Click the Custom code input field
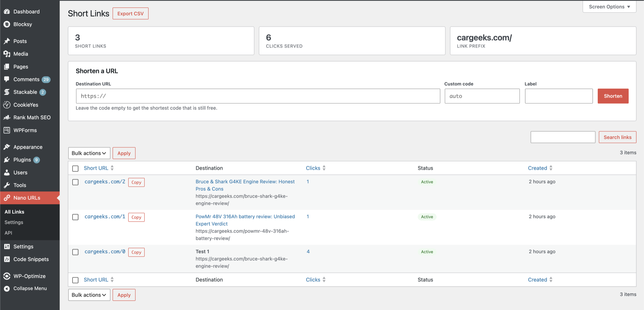The width and height of the screenshot is (644, 310). pos(482,96)
